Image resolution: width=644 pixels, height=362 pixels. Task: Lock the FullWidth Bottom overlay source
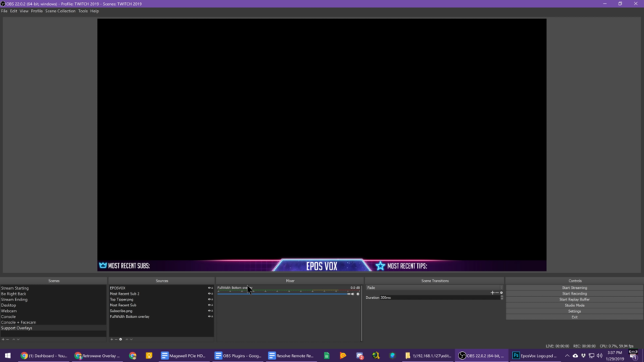[212, 317]
